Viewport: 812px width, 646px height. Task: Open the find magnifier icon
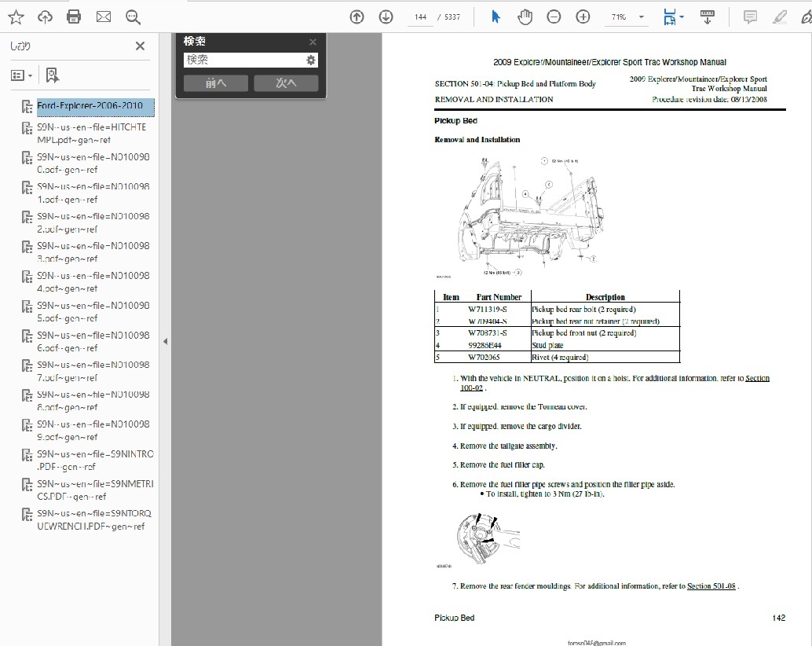133,17
